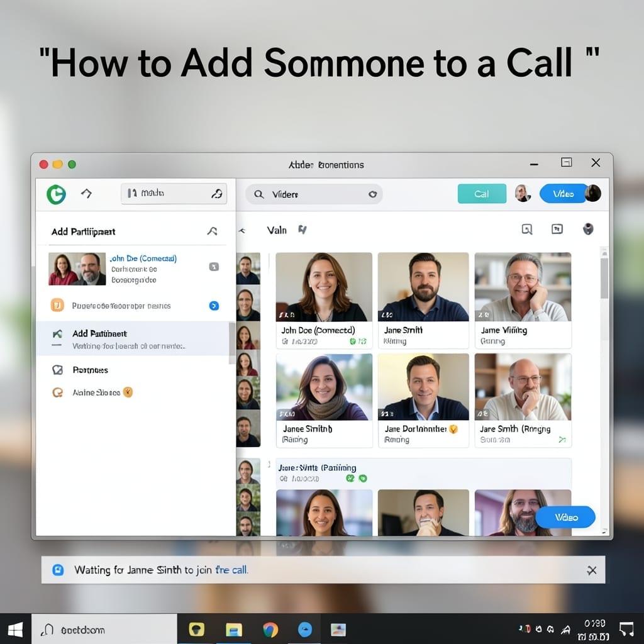
Task: Click the left panel scrollbar handle
Action: pyautogui.click(x=231, y=343)
